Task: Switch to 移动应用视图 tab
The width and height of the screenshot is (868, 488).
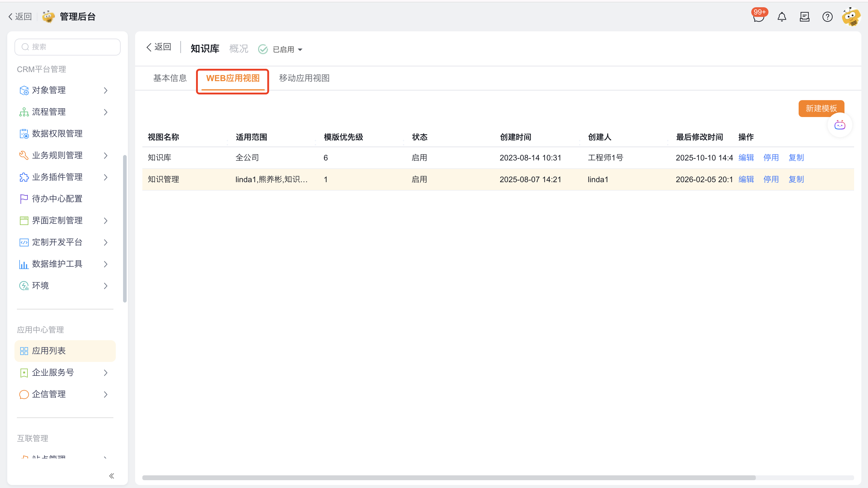Action: 304,78
